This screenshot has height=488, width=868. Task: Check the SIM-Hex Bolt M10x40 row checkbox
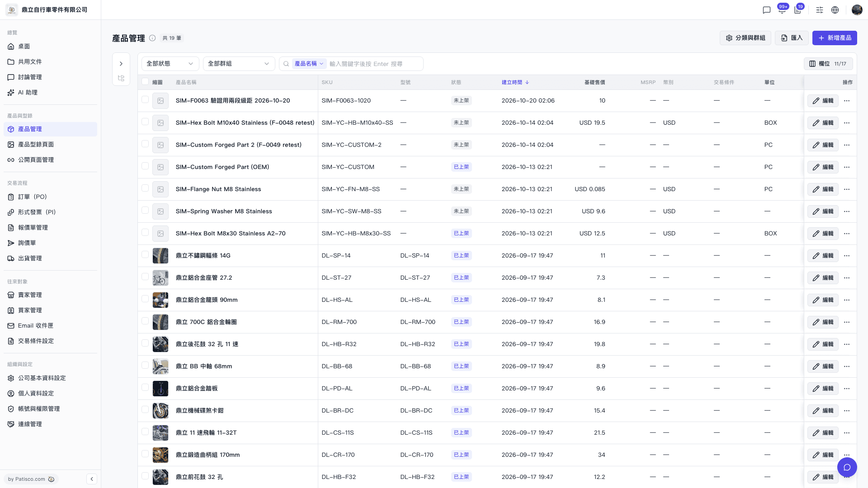pos(145,122)
